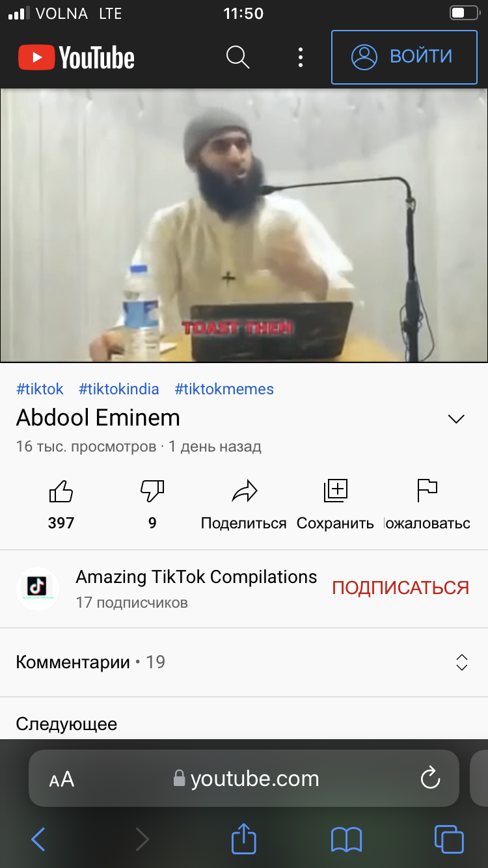Show open Safari tabs overview
Viewport: 488px width, 868px height.
pos(449,839)
